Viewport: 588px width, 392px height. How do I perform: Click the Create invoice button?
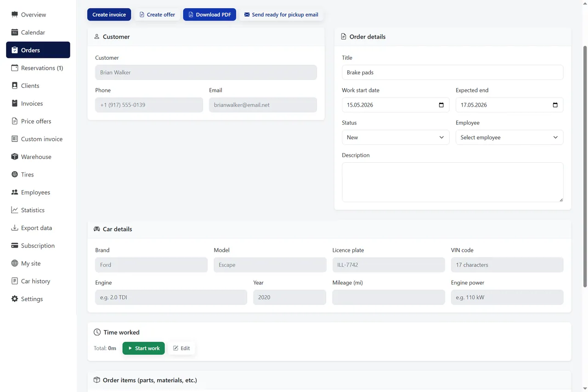coord(109,15)
